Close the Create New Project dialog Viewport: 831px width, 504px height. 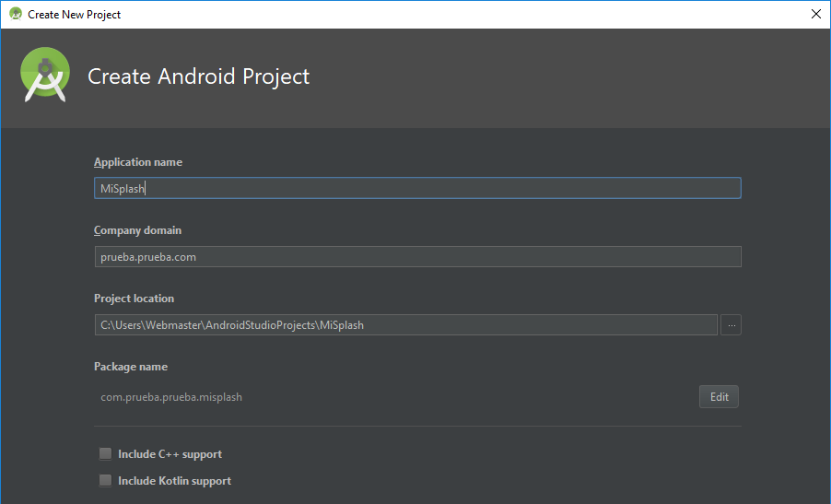coord(816,15)
